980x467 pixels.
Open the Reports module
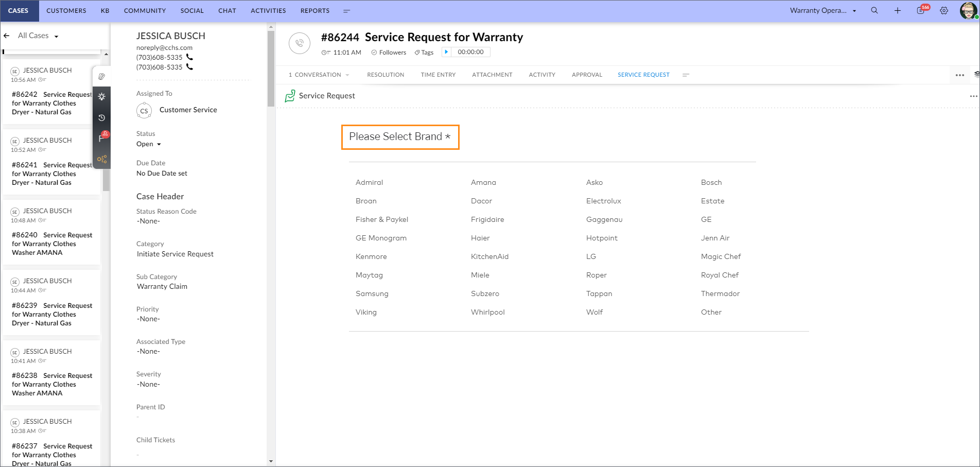click(315, 11)
